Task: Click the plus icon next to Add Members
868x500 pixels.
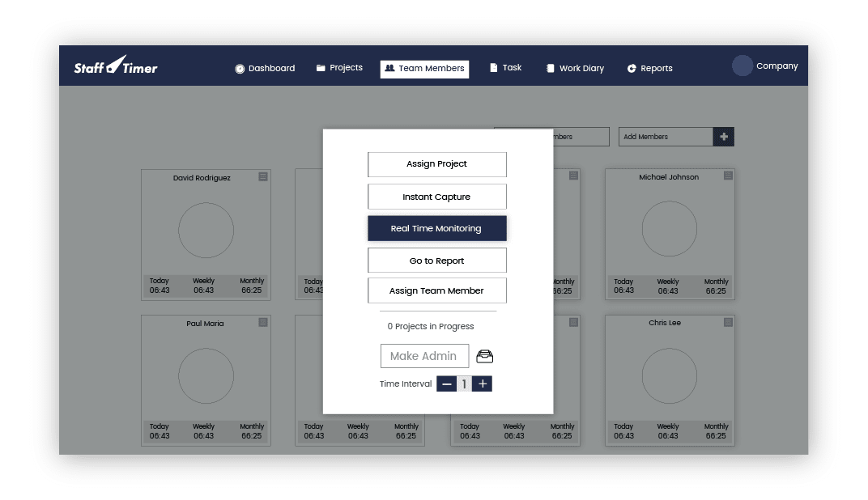Action: (723, 137)
